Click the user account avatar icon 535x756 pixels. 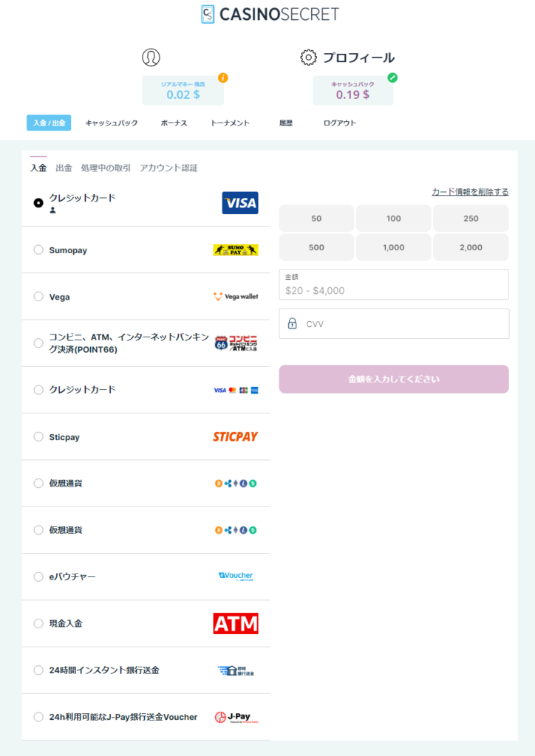click(x=151, y=58)
